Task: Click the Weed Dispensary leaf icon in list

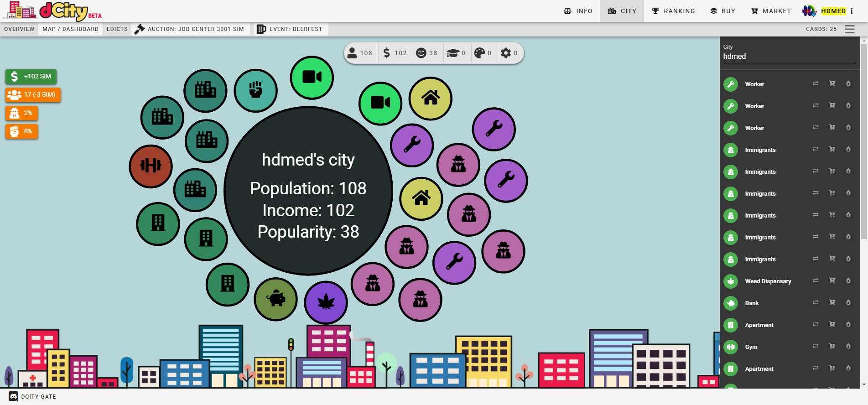Action: (x=731, y=281)
